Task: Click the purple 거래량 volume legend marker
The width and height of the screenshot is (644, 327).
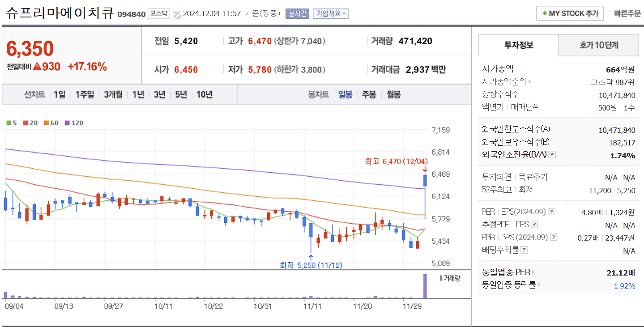Action: coord(441,278)
